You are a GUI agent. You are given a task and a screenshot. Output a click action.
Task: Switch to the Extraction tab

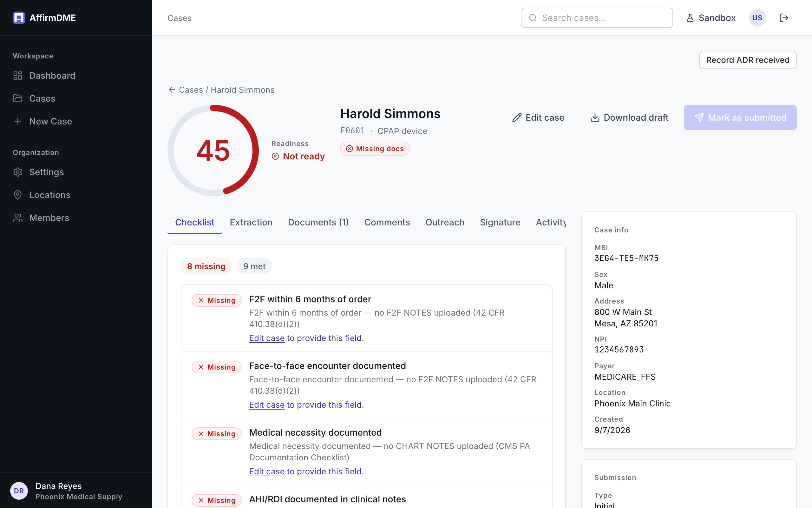point(251,223)
